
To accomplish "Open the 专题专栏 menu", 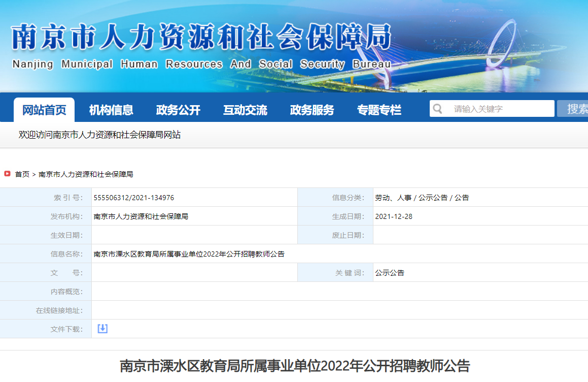I will coord(379,110).
